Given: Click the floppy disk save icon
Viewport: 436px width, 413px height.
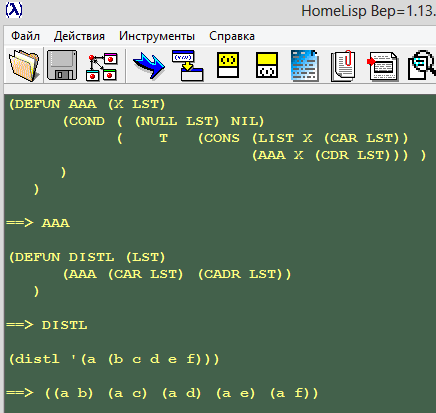Looking at the screenshot, I should pos(62,65).
